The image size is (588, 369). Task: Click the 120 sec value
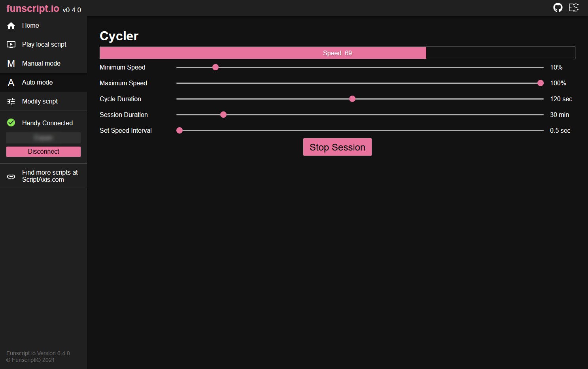[561, 99]
